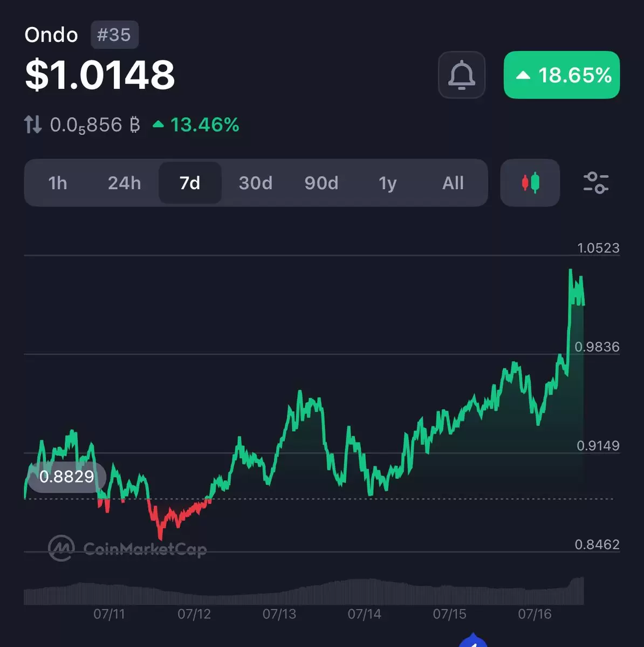Tap the green 18.65% change button

561,75
